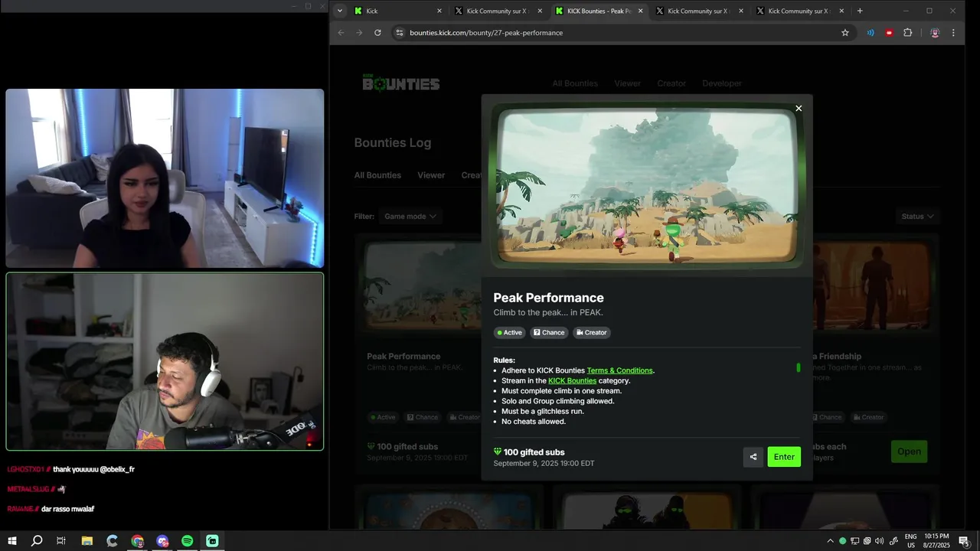
Task: Open Task View on the taskbar
Action: click(61, 541)
